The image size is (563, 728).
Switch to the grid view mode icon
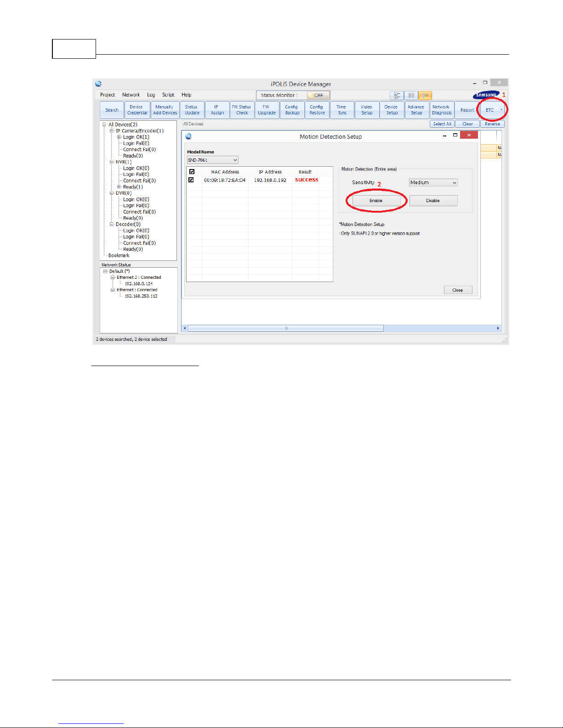click(411, 95)
